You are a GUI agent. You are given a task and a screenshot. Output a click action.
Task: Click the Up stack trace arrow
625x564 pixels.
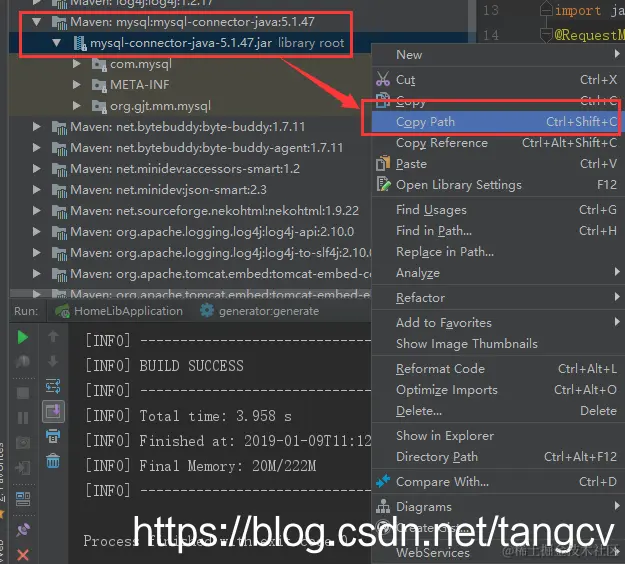(53, 336)
